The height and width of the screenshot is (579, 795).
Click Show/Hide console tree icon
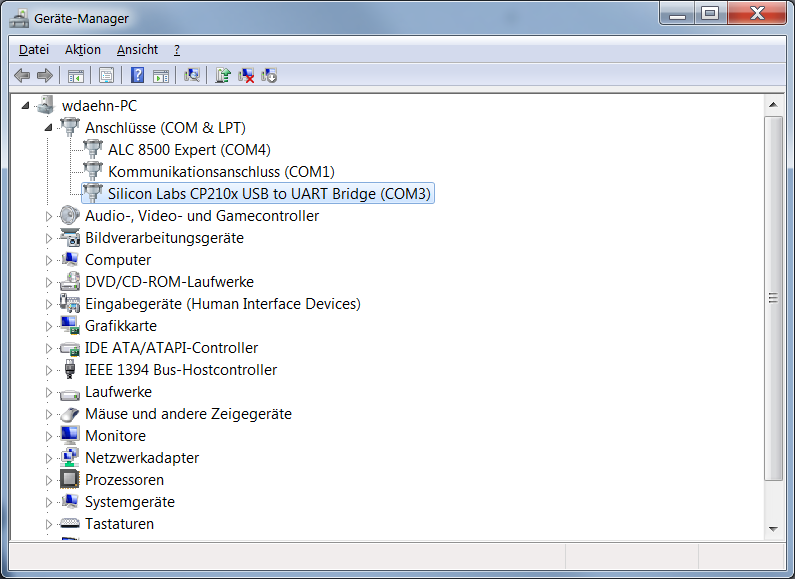coord(75,75)
